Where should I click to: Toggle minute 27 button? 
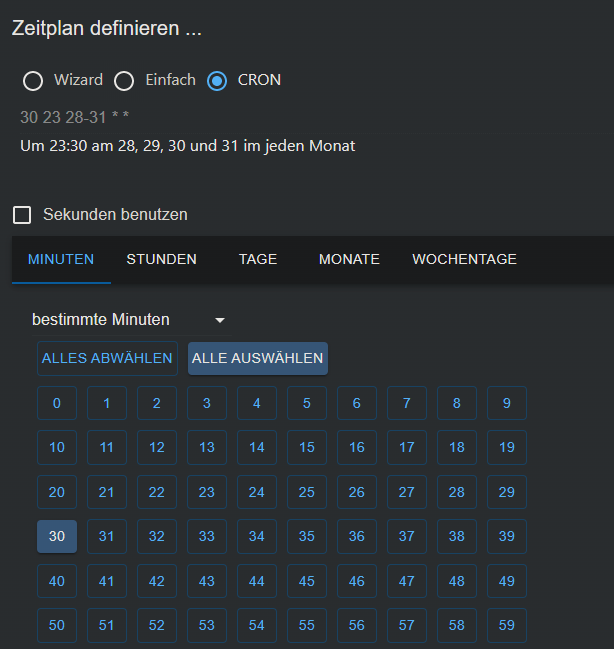pos(407,492)
